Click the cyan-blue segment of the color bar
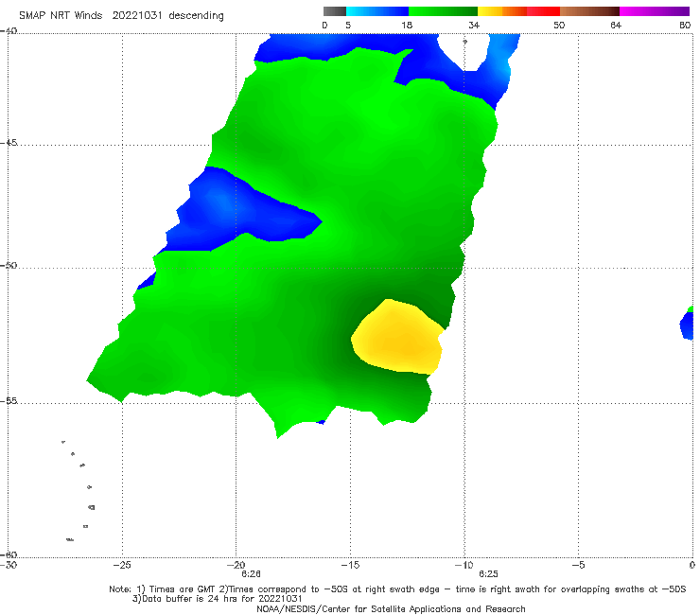 pos(377,11)
